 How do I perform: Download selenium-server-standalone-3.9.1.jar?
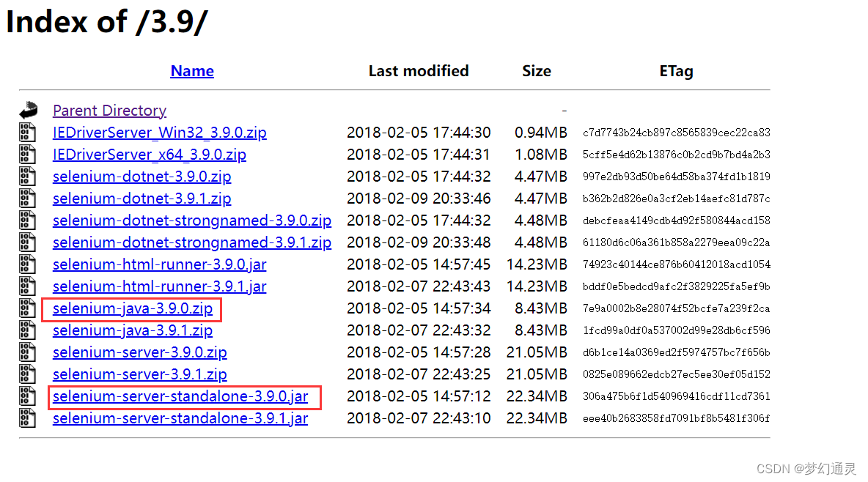[180, 418]
